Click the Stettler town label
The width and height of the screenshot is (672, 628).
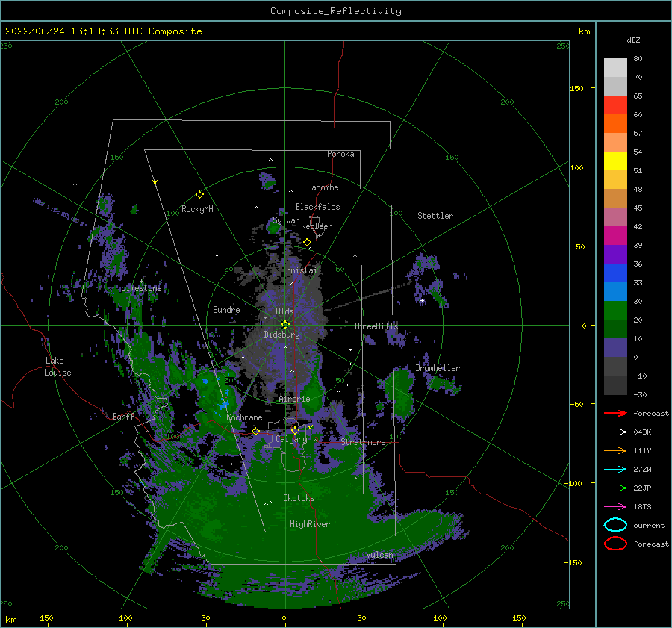coord(435,216)
